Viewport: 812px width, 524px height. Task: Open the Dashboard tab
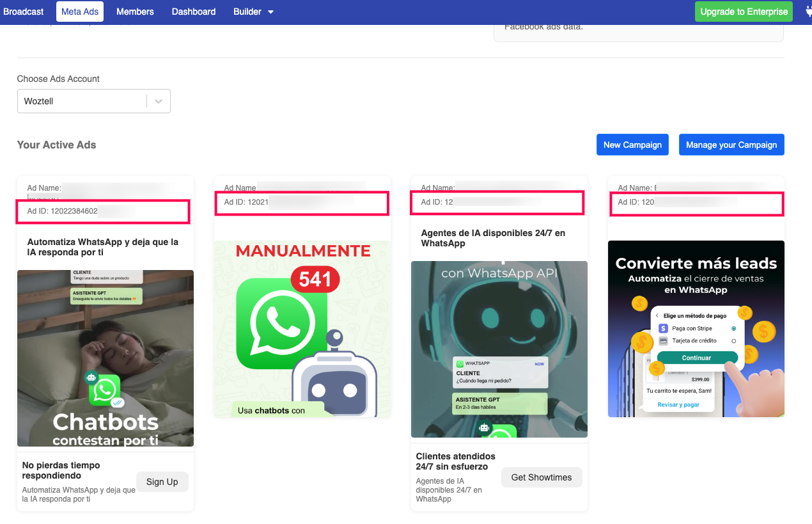coord(194,12)
